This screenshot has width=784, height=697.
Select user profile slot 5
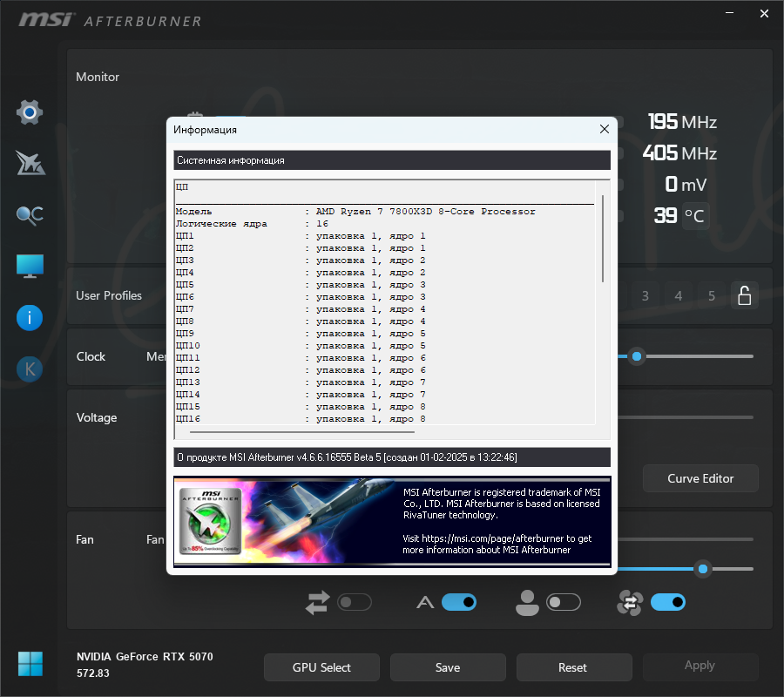click(x=712, y=296)
